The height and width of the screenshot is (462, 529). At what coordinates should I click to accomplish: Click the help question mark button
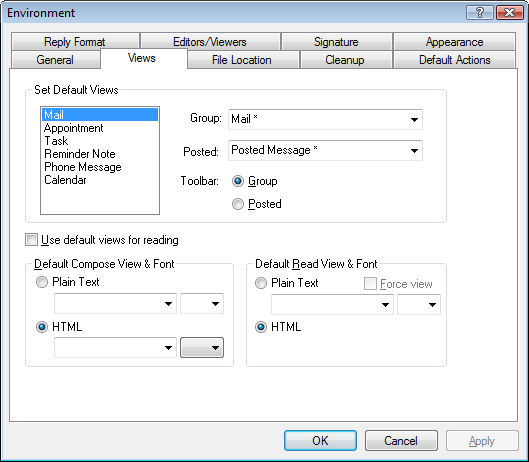click(480, 13)
